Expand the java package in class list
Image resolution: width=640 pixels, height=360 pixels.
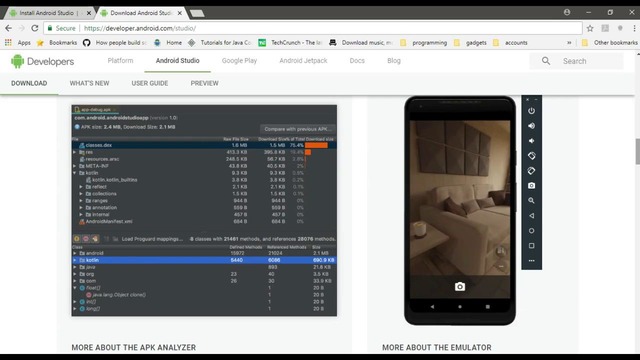(x=75, y=267)
